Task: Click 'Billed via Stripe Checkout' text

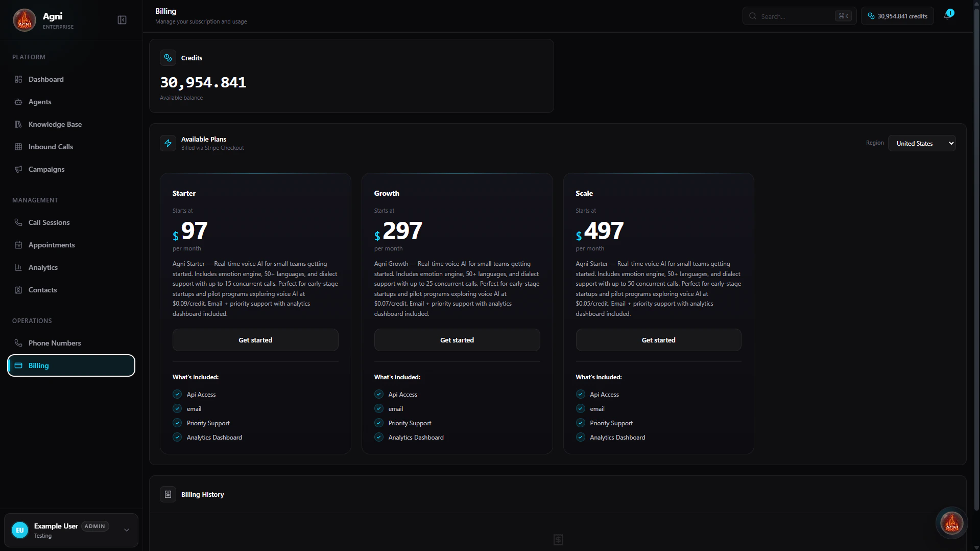Action: (212, 148)
